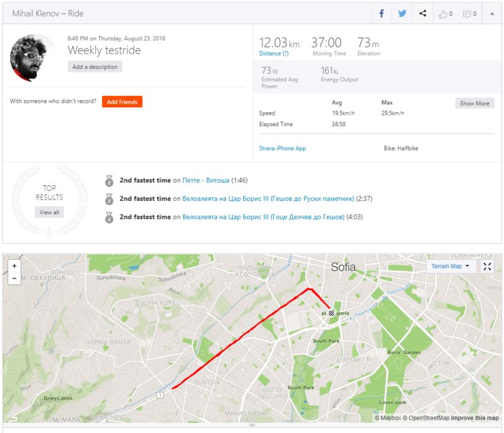Viewport: 504px width, 433px height.
Task: View all top results
Action: (49, 212)
